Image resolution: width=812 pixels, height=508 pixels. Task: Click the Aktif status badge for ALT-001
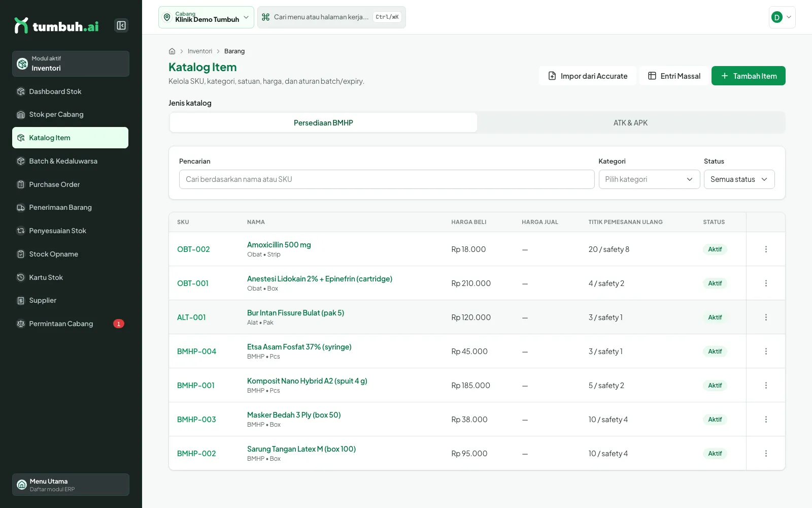[715, 317]
